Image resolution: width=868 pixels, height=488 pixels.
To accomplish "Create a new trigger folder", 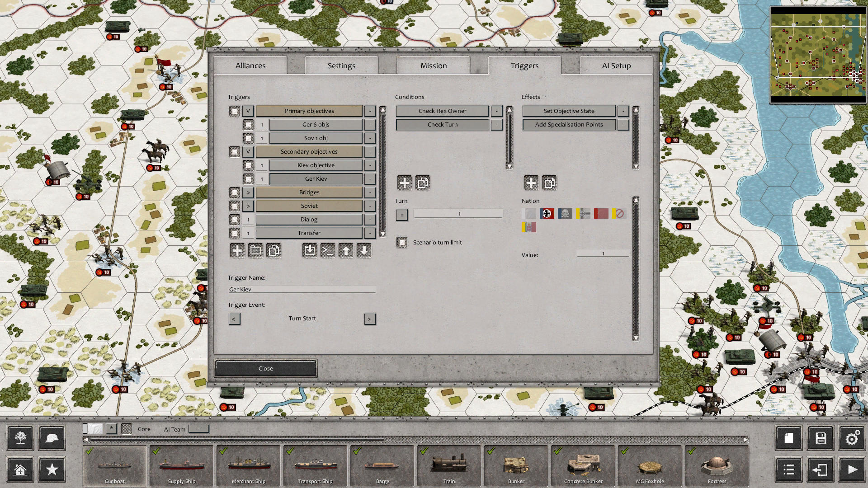I will point(255,250).
